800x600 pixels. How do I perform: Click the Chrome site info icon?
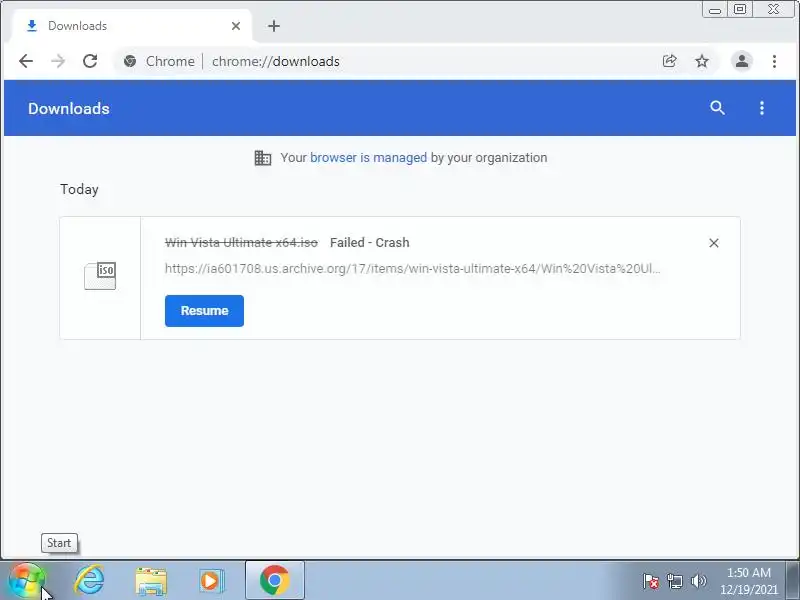pyautogui.click(x=130, y=61)
